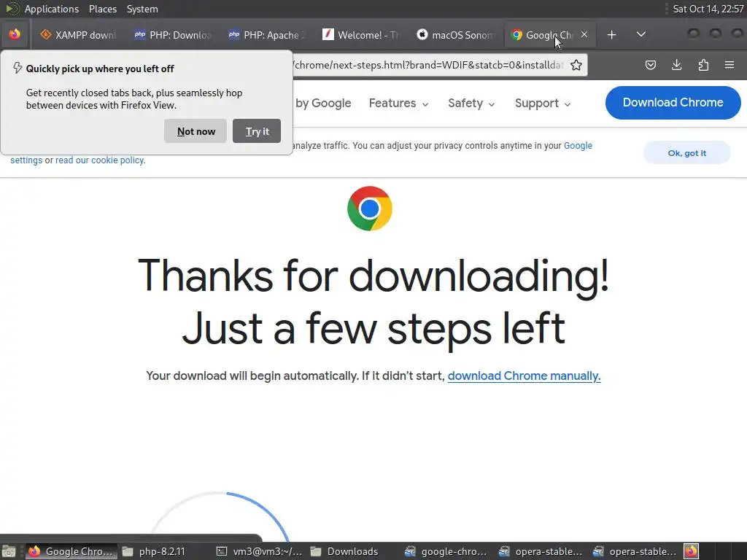Click Not now in Firefox View popup
This screenshot has height=560, width=747.
click(196, 131)
